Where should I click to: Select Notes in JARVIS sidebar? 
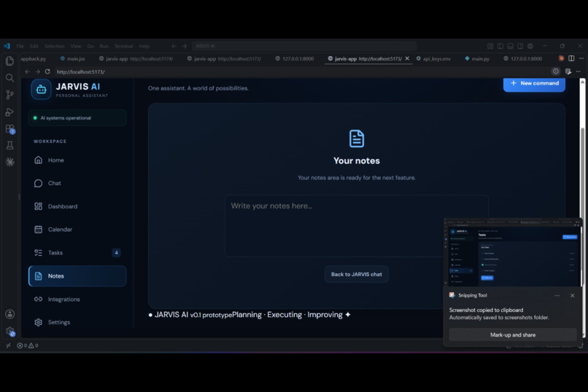[77, 276]
